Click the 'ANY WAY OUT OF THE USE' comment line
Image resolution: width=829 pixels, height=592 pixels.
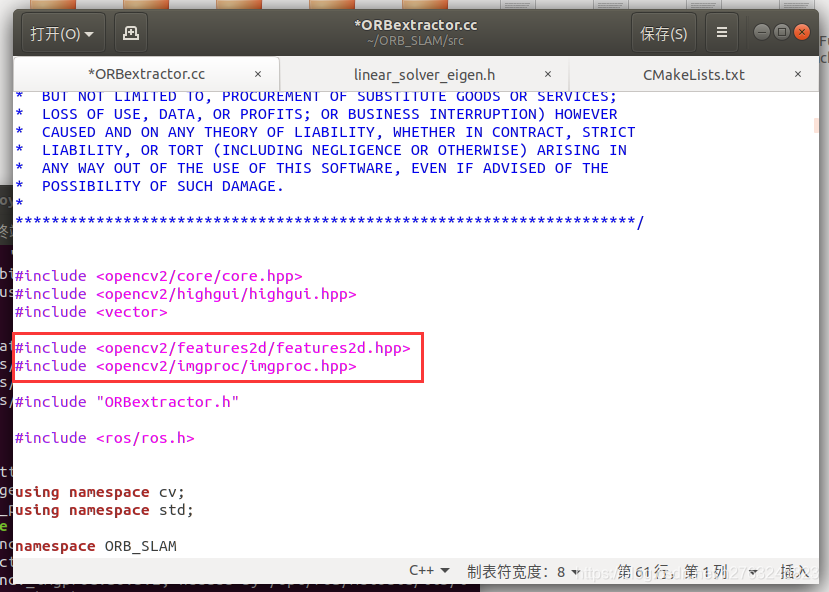click(x=312, y=168)
